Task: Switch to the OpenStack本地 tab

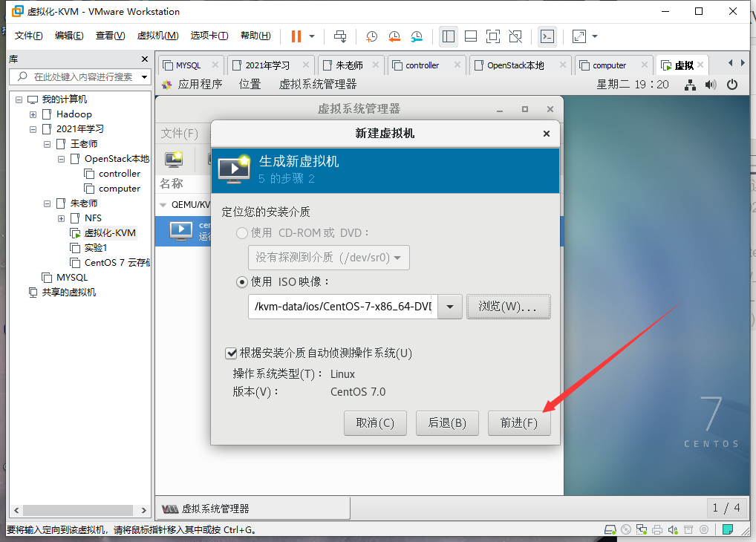Action: click(515, 65)
